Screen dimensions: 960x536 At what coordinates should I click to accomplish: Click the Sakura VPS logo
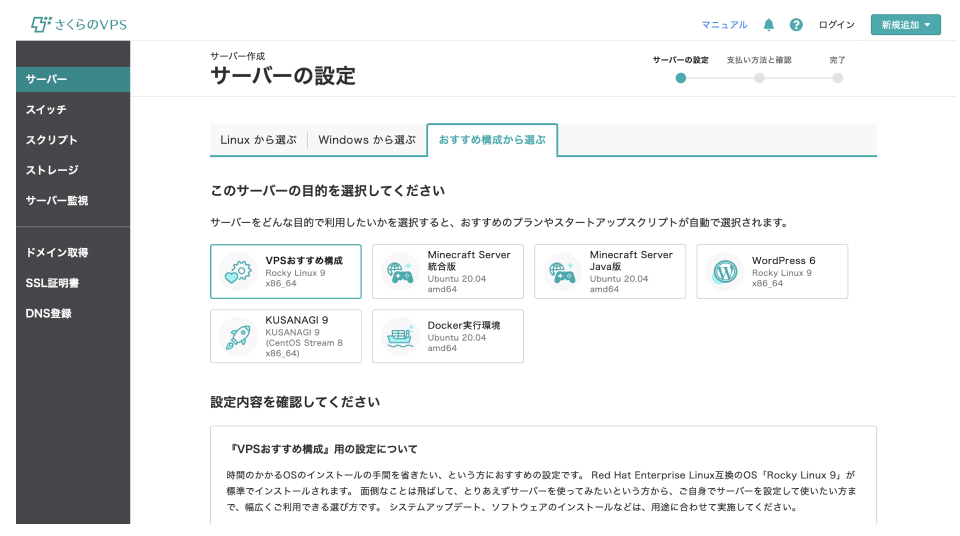[78, 24]
